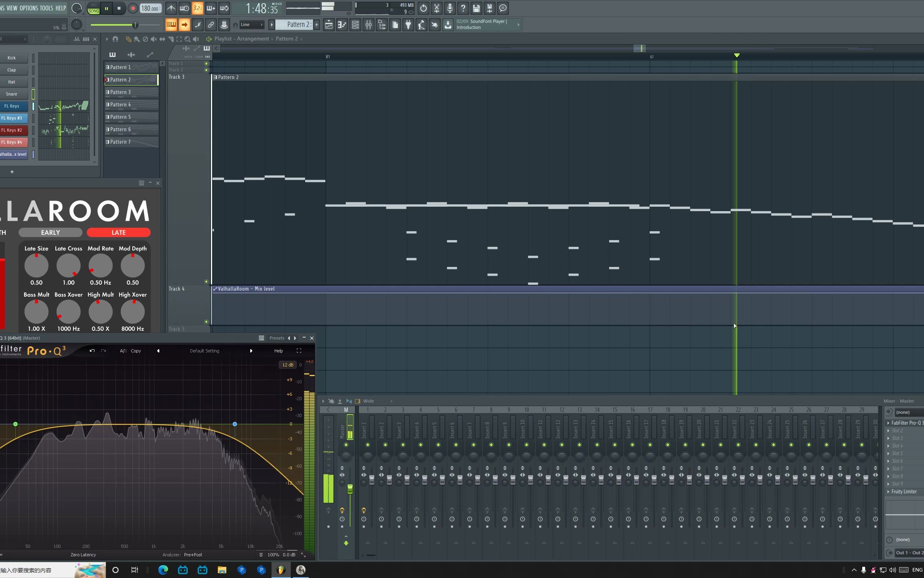The height and width of the screenshot is (578, 924).
Task: Open the Presets menu of plugin window
Action: click(277, 338)
